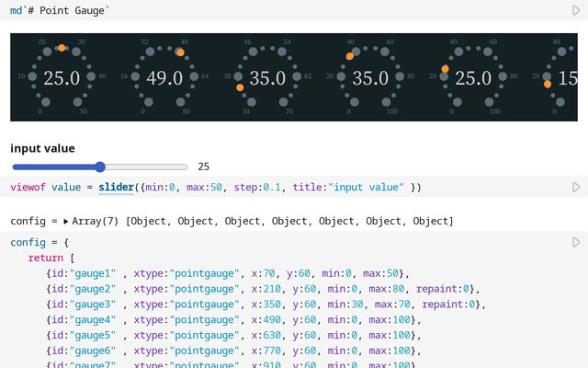Image resolution: width=588 pixels, height=368 pixels.
Task: Click the 25.0 reading on first gauge
Action: 62,78
